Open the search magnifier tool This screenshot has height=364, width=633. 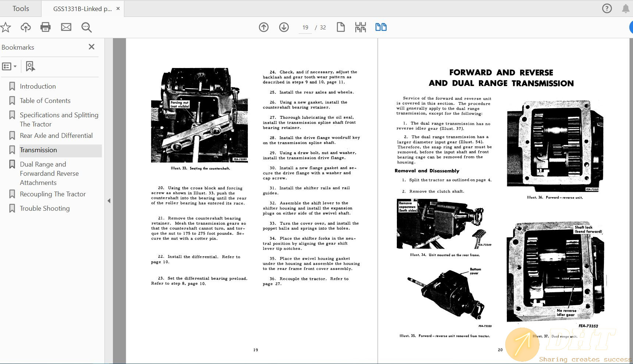[x=86, y=27]
